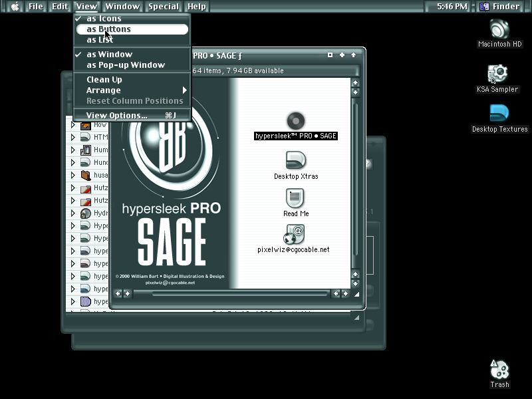
Task: Expand the 'Hum' row disclosure triangle
Action: coord(72,150)
